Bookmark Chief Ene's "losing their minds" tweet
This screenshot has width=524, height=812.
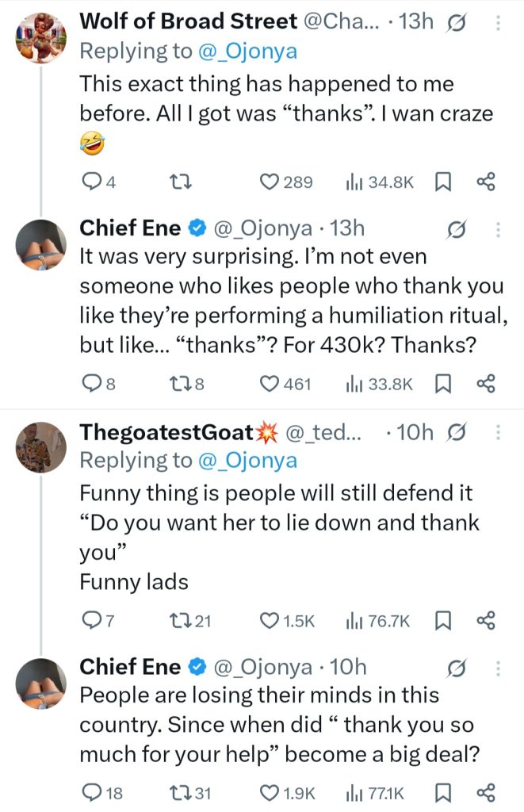(442, 792)
